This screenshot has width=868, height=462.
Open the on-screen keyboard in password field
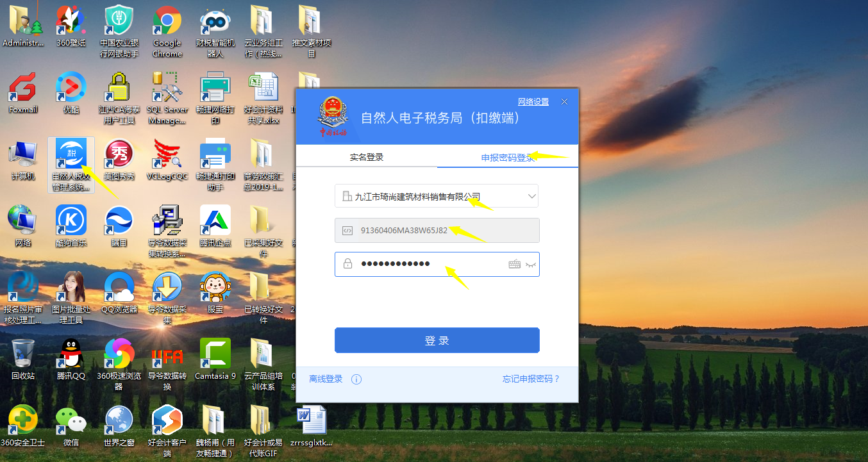(515, 264)
